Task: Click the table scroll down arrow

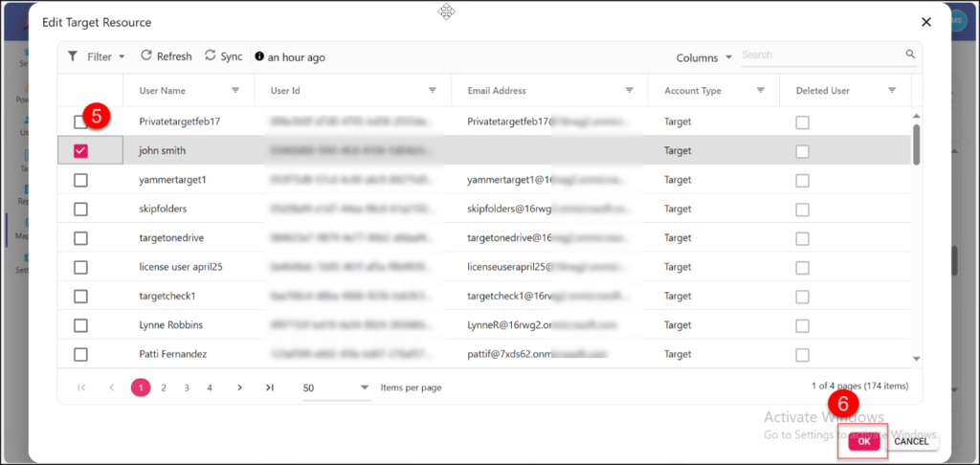Action: [x=916, y=359]
